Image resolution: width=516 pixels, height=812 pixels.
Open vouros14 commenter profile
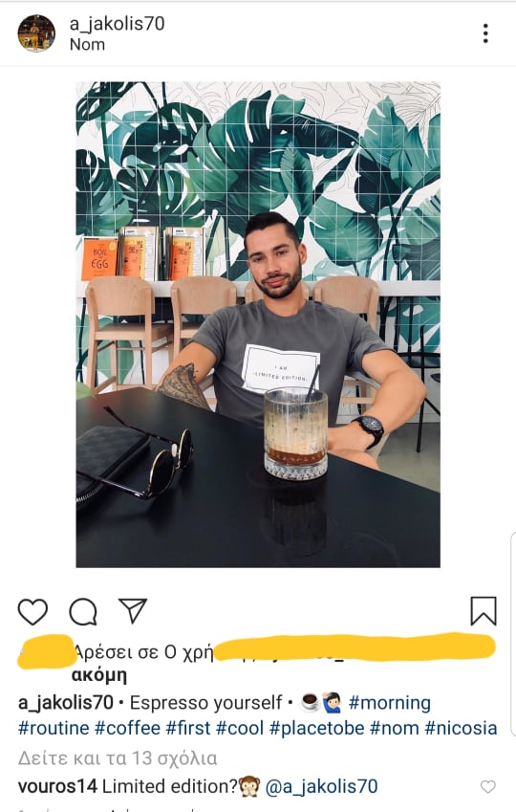(x=57, y=786)
